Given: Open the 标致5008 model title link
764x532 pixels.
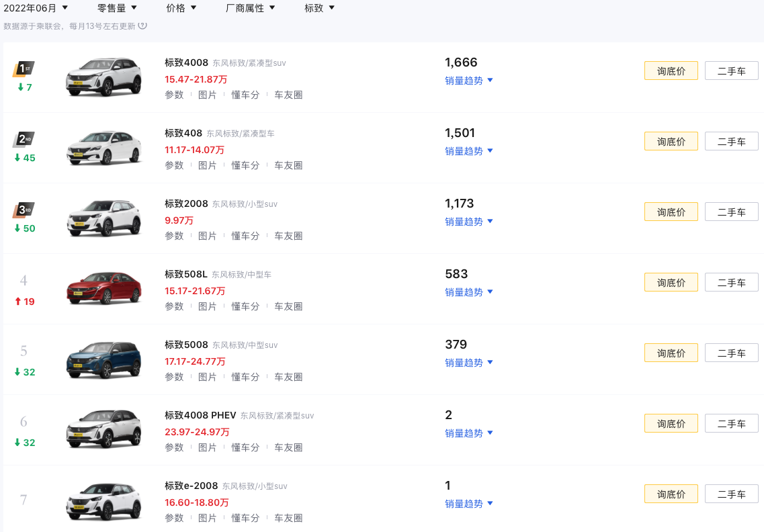Looking at the screenshot, I should click(186, 345).
